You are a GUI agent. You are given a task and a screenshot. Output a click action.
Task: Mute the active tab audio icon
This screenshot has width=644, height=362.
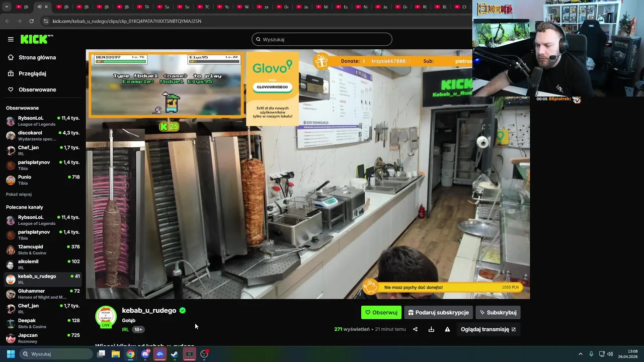point(39,7)
